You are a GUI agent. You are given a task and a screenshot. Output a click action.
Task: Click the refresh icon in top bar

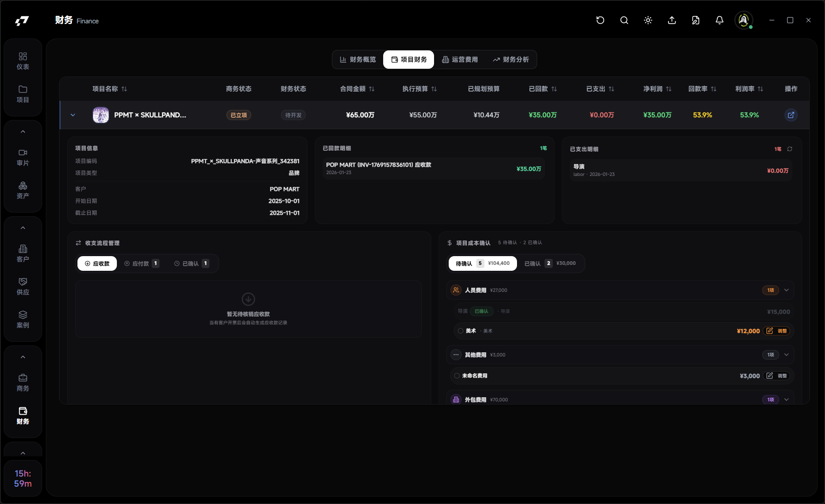tap(600, 20)
